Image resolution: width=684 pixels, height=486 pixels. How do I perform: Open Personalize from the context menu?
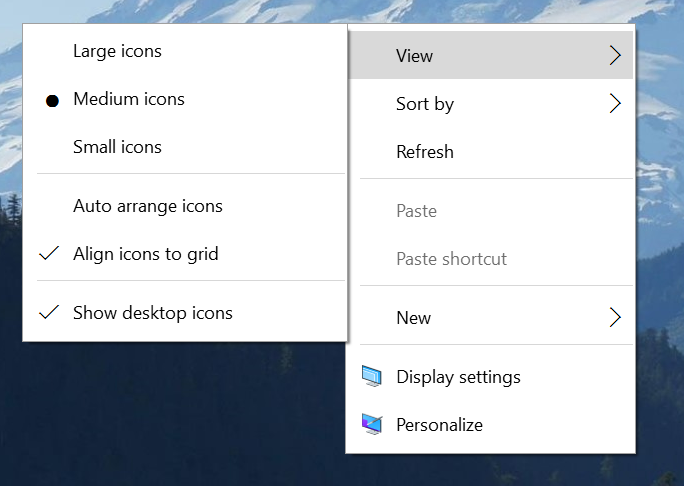(x=439, y=425)
